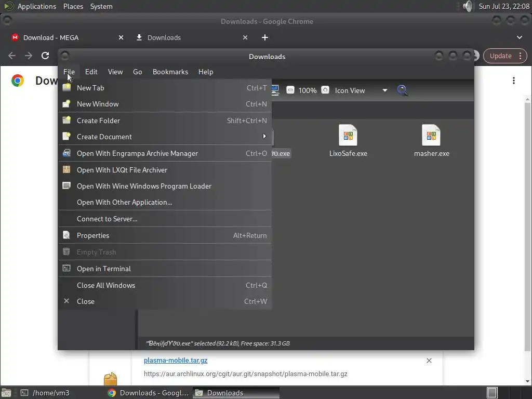Choose Close All Windows entry
532x399 pixels.
pyautogui.click(x=165, y=285)
